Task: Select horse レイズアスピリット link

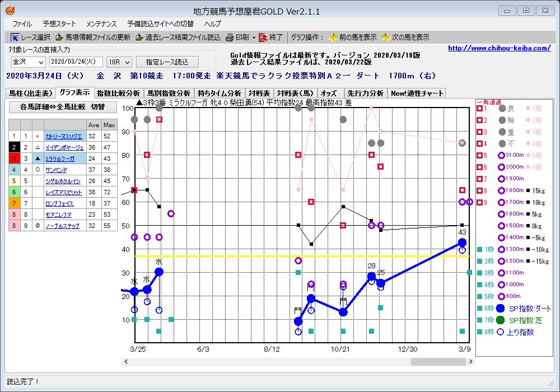Action: [x=64, y=193]
